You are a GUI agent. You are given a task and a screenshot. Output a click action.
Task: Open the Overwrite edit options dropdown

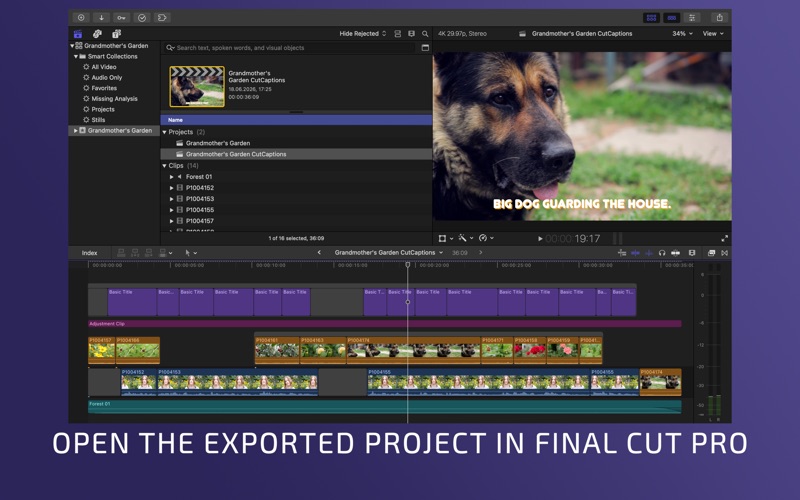point(165,253)
